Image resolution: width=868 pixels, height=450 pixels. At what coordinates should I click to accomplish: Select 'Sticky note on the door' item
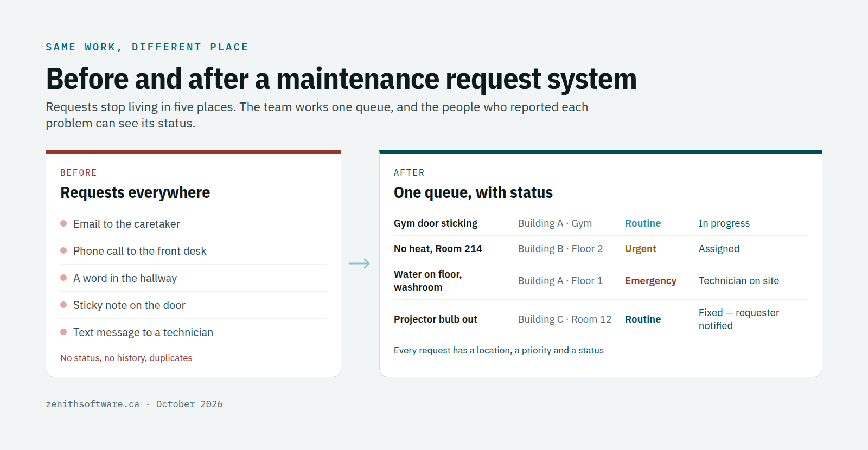tap(193, 305)
